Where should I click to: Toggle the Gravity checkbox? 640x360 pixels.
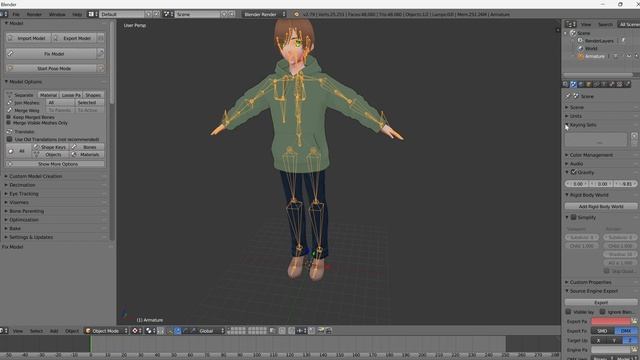click(573, 172)
